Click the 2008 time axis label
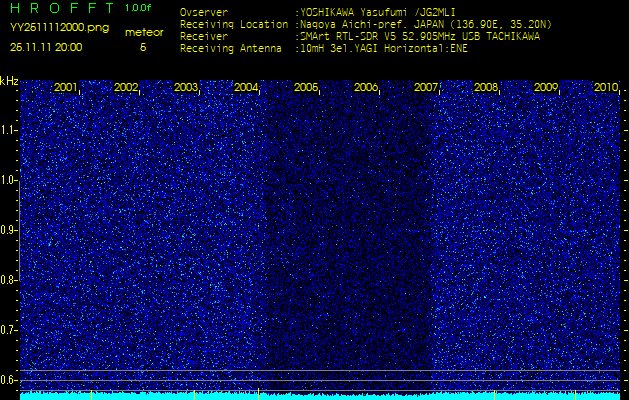 486,87
